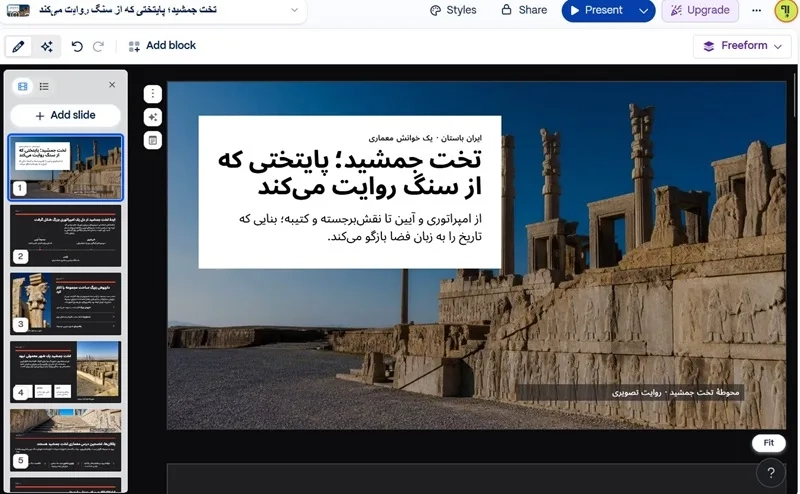Open the Freeform layout dropdown
The width and height of the screenshot is (800, 494).
tap(742, 46)
